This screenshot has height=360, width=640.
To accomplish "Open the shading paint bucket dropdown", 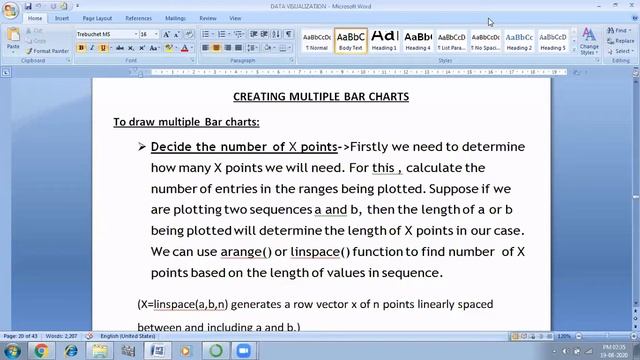I will 274,48.
